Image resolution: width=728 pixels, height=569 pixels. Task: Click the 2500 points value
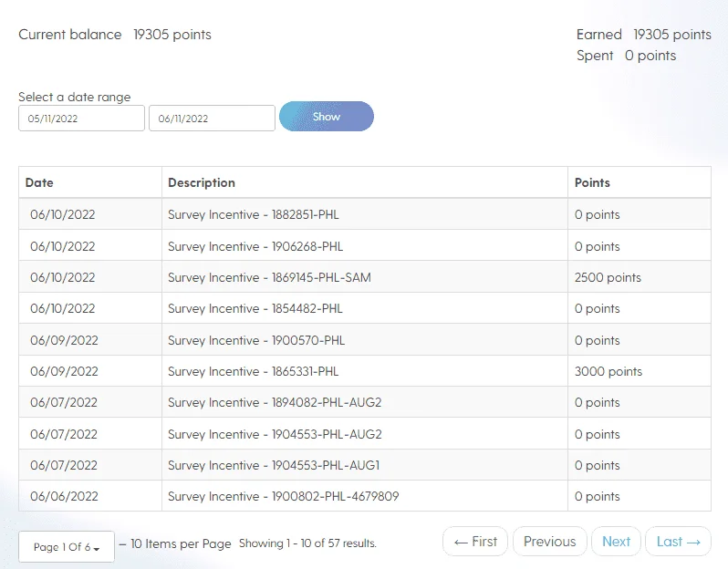pyautogui.click(x=608, y=277)
